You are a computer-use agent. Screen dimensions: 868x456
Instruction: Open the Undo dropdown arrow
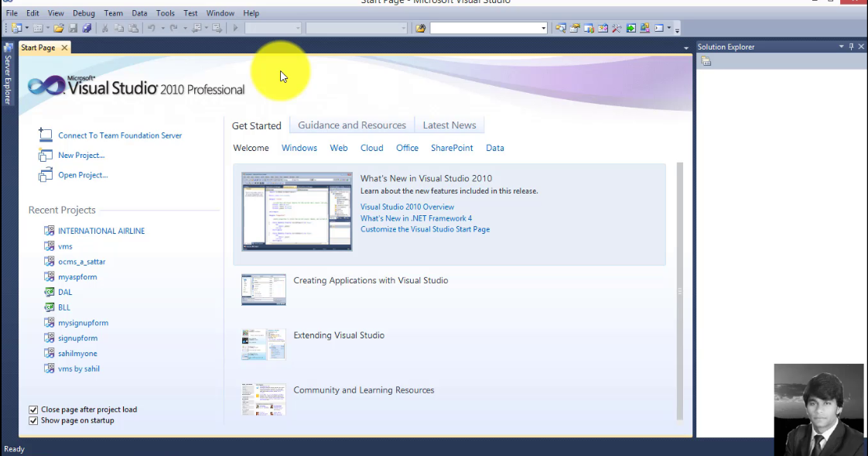click(163, 28)
